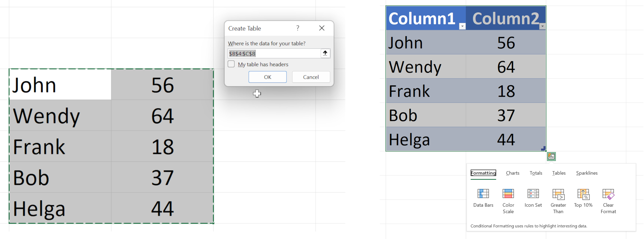Click the Clear Format icon

tap(608, 194)
